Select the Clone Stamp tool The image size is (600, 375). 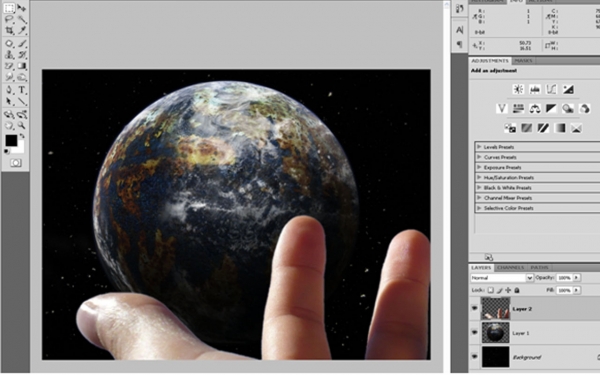click(9, 55)
